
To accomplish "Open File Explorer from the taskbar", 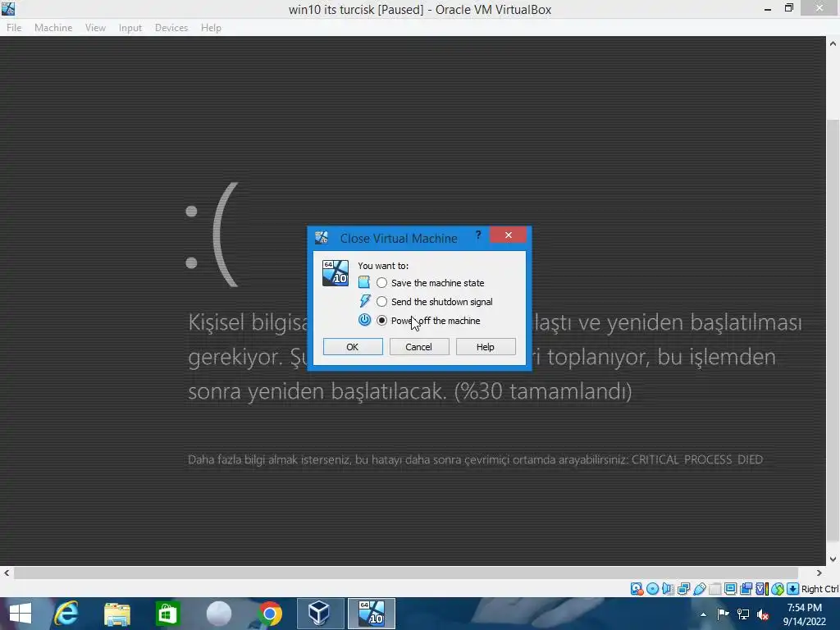I will click(x=116, y=614).
